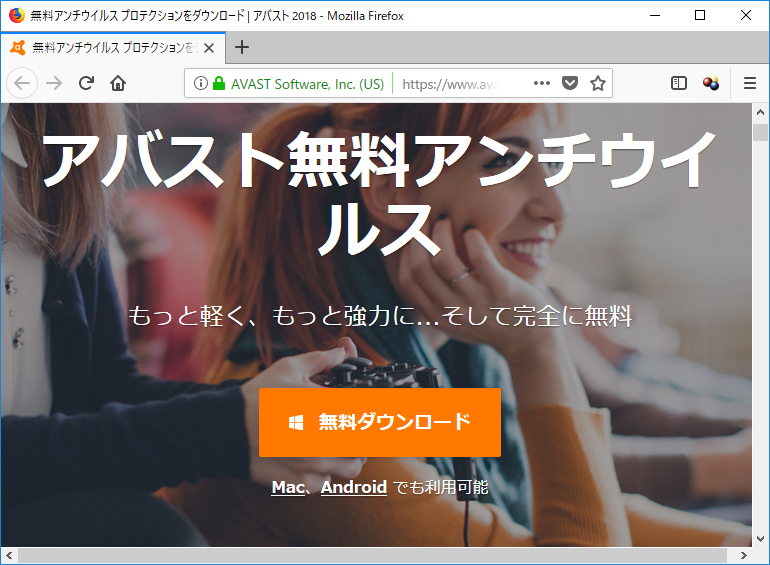This screenshot has height=565, width=770.
Task: Open page actions three-dot menu
Action: point(542,83)
